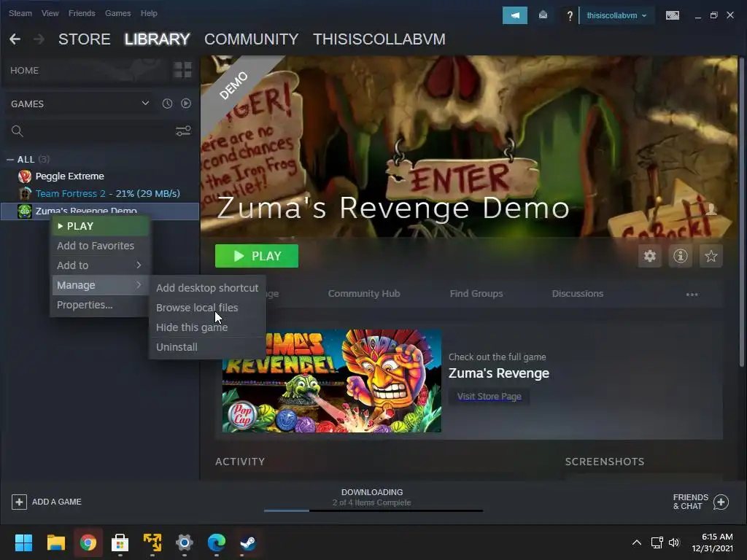The image size is (747, 560).
Task: Show ready to play games icon
Action: 186,104
